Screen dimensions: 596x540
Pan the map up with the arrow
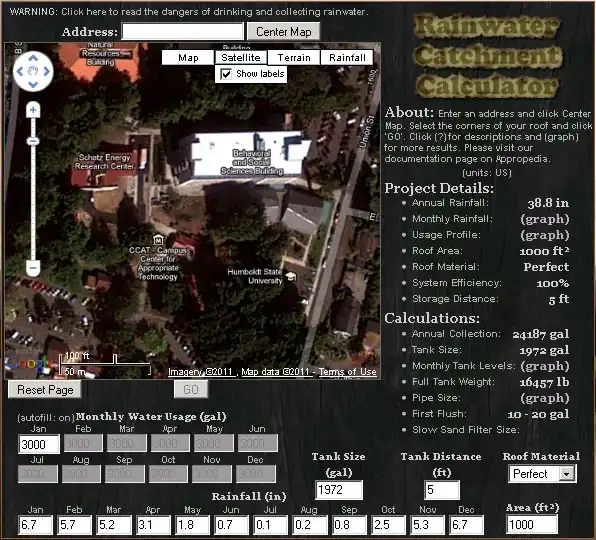[x=33, y=58]
